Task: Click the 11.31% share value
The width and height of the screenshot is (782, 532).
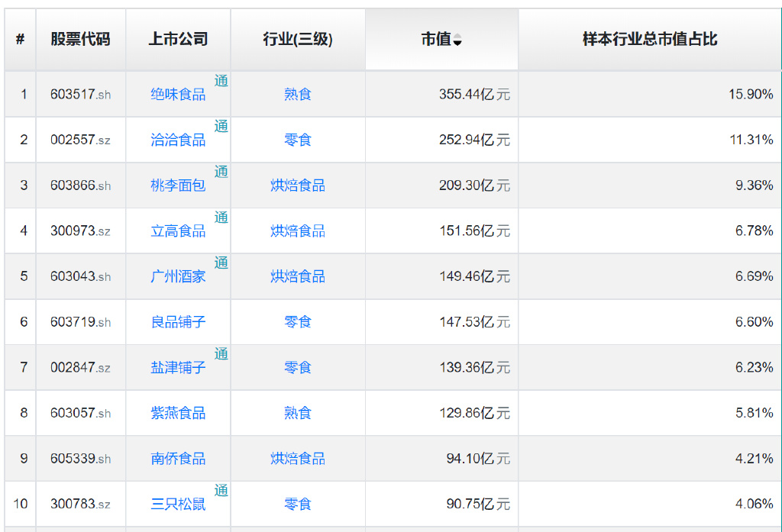Action: point(751,140)
